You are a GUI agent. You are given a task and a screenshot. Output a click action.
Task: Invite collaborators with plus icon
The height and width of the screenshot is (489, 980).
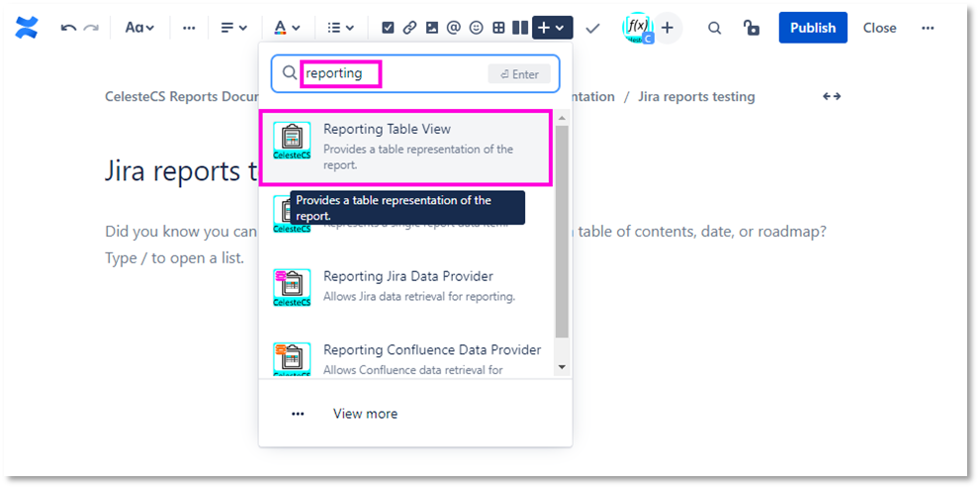tap(668, 28)
